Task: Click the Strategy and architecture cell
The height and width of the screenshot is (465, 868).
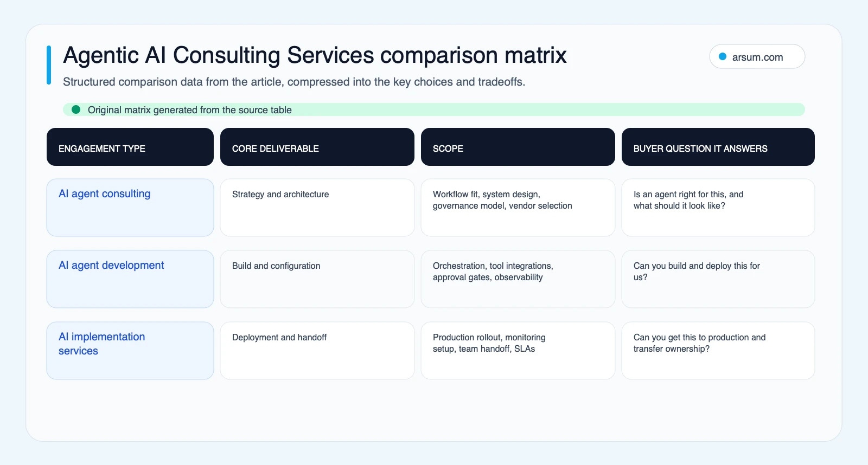Action: tap(317, 208)
